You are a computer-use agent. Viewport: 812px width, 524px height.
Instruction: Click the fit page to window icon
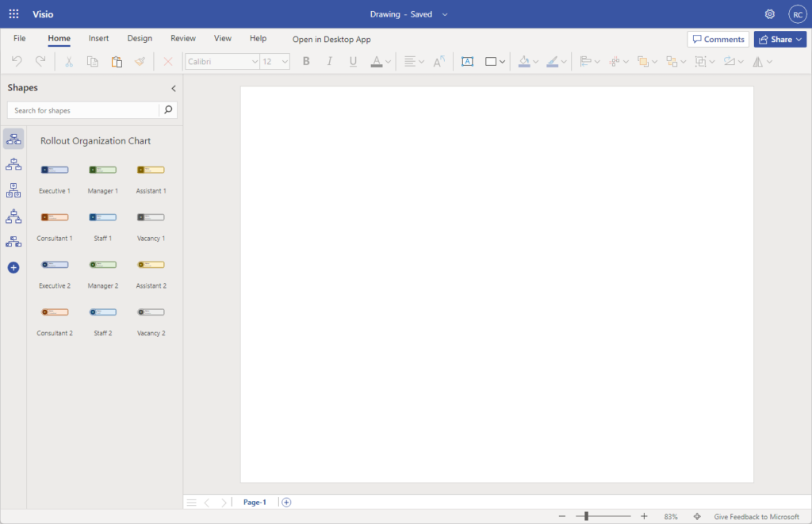tap(697, 516)
